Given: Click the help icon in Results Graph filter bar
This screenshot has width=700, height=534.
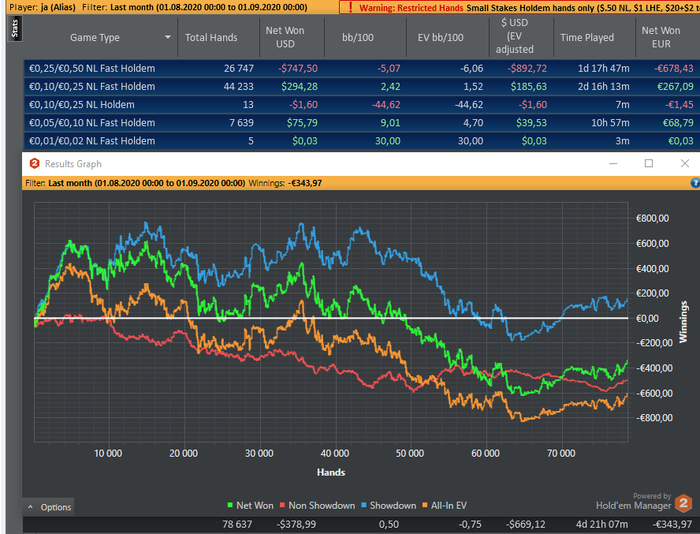Looking at the screenshot, I should click(x=694, y=183).
